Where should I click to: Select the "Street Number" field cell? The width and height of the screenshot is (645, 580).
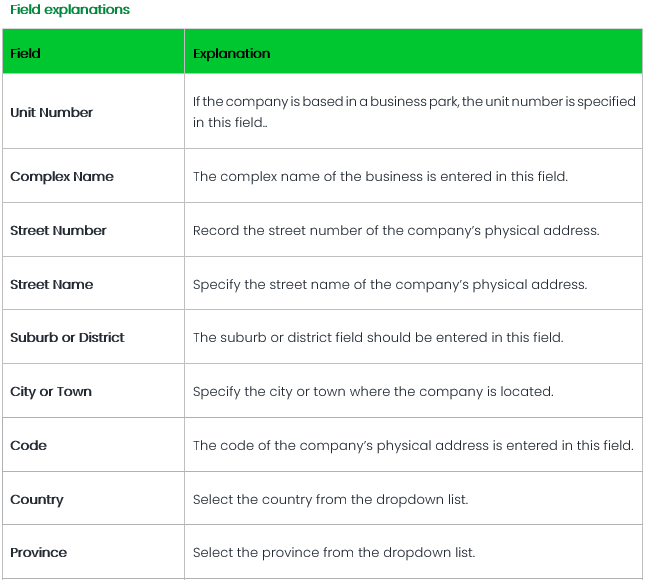tap(58, 230)
